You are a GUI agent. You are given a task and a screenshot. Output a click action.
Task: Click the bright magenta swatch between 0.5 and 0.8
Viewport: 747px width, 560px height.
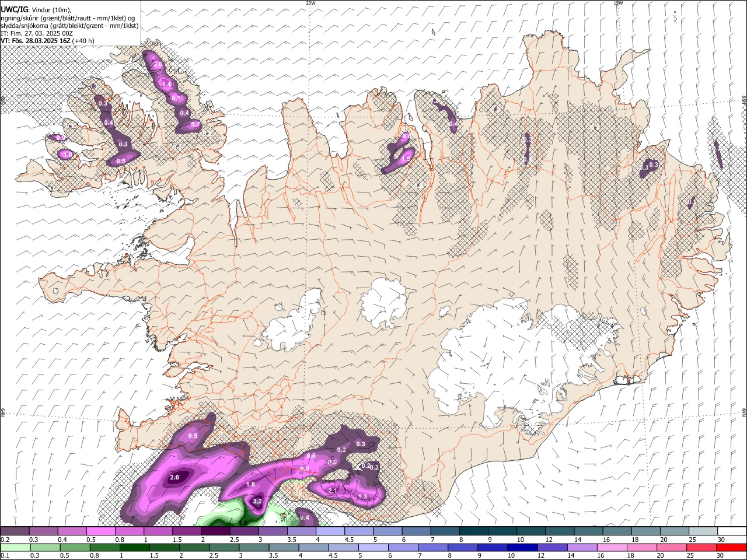[x=100, y=531]
